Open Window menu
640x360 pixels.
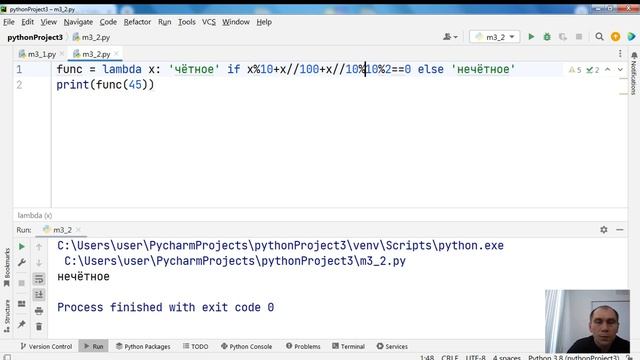click(236, 22)
